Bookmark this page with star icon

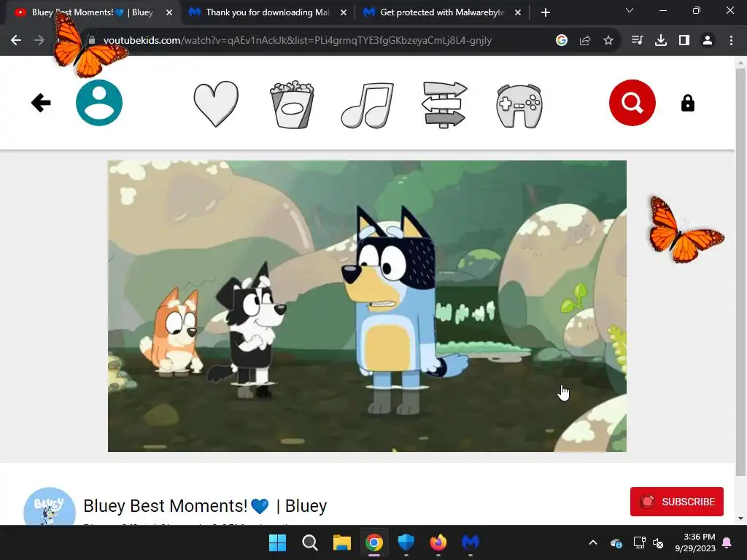[608, 41]
